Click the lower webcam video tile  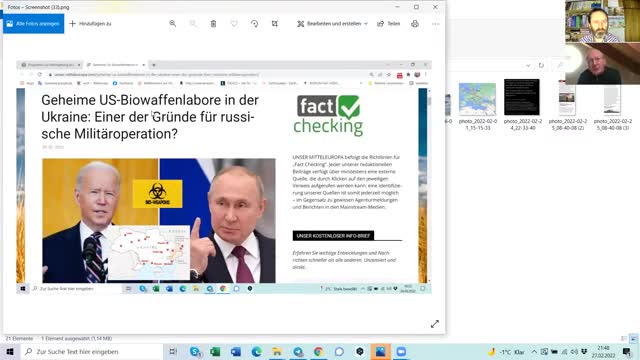click(x=602, y=64)
